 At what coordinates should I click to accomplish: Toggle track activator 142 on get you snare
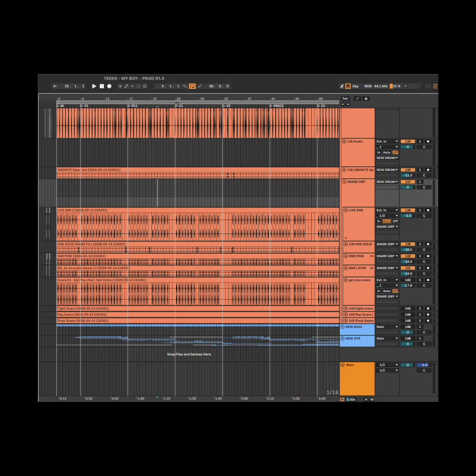tap(408, 280)
